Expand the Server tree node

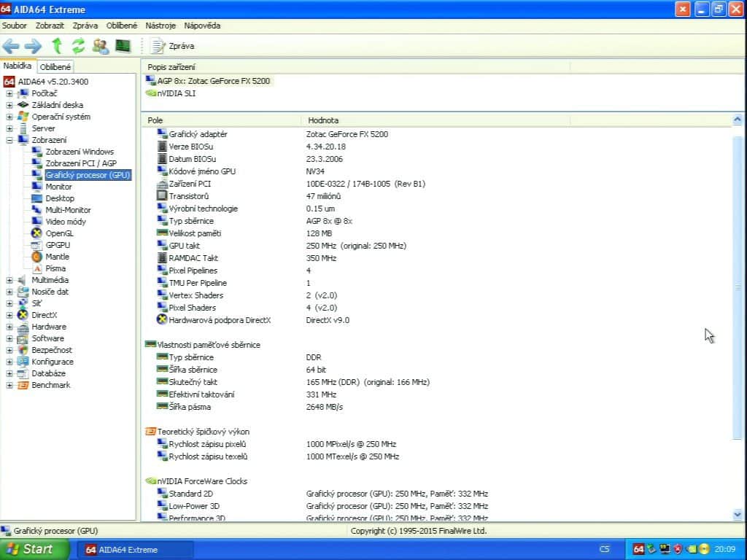(x=9, y=128)
